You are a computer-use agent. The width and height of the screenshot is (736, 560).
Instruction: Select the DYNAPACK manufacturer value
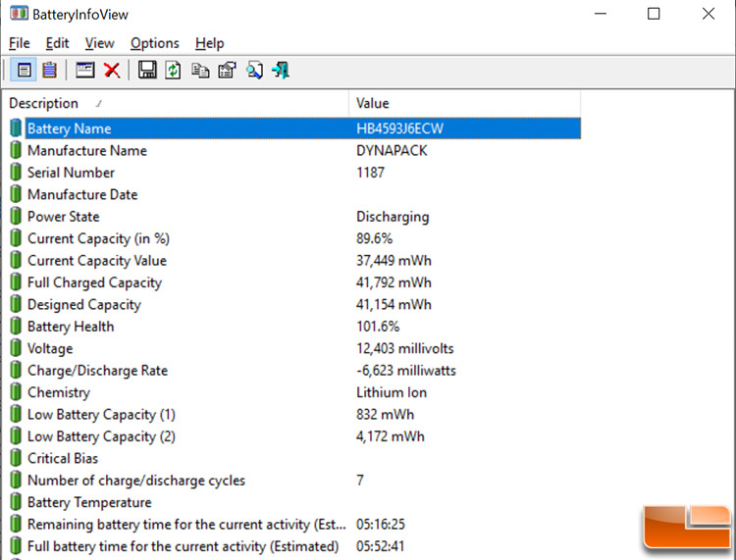tap(392, 151)
